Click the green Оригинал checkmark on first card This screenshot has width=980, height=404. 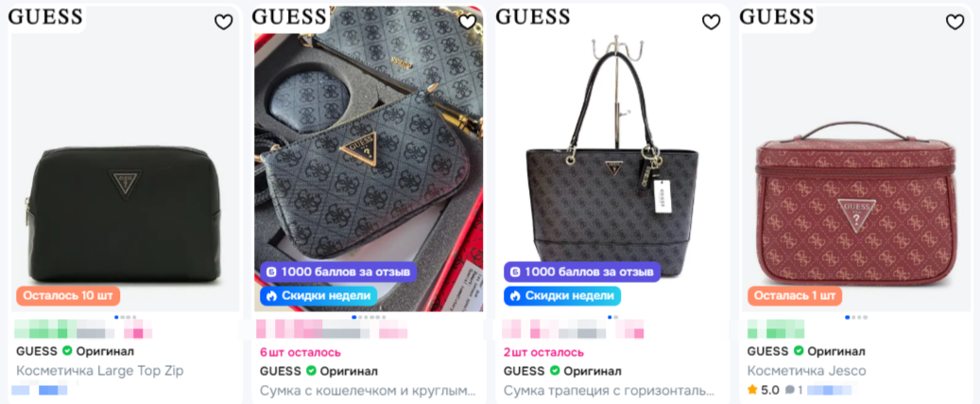[x=67, y=351]
